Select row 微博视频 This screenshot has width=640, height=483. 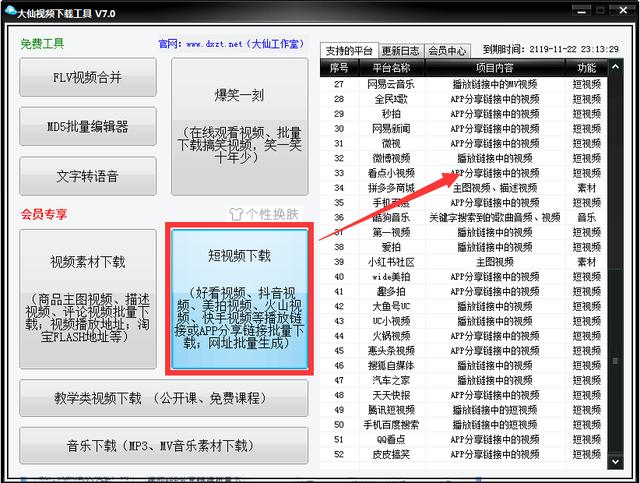(x=463, y=158)
